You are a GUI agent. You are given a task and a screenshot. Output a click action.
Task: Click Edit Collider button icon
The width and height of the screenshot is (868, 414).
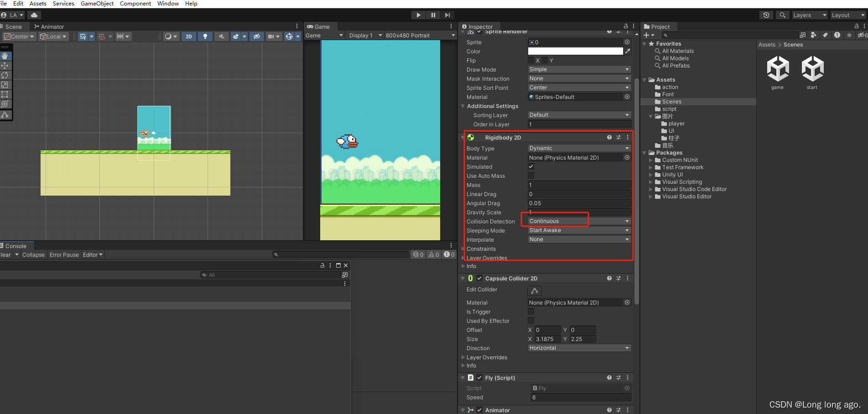pyautogui.click(x=535, y=291)
